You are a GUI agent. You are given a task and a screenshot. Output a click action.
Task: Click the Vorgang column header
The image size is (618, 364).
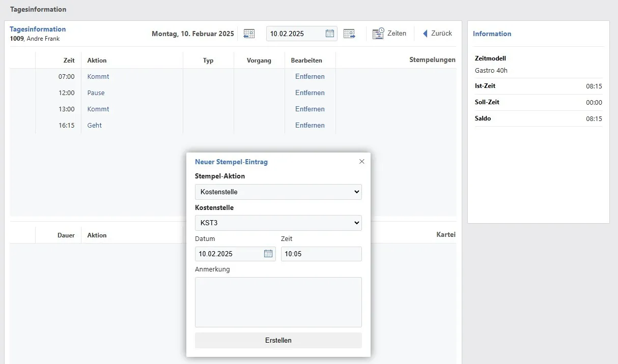coord(259,60)
